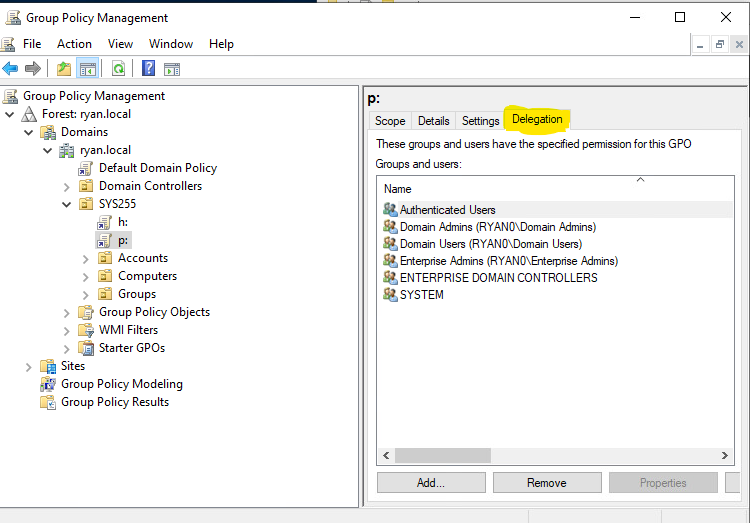Click the Forest ryan.local triangle icon
750x523 pixels.
click(x=29, y=114)
